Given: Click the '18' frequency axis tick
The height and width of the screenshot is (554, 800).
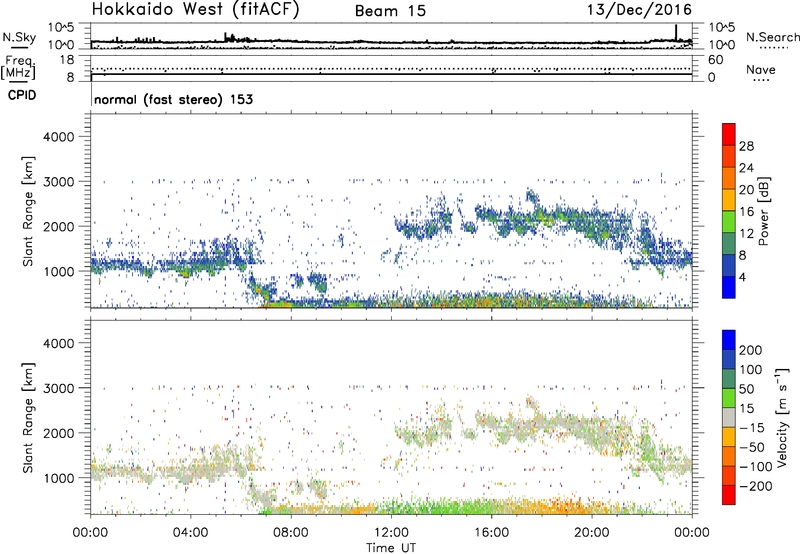Looking at the screenshot, I should [67, 60].
